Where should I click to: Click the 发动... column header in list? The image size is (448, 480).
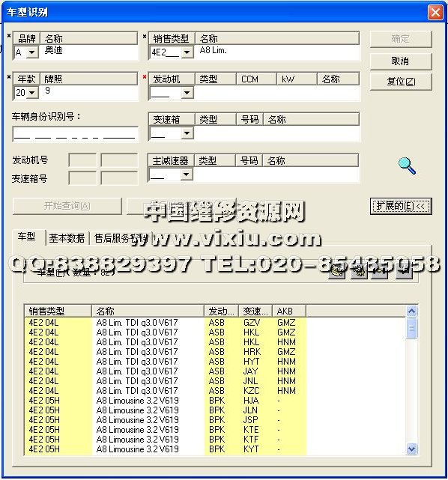point(222,311)
